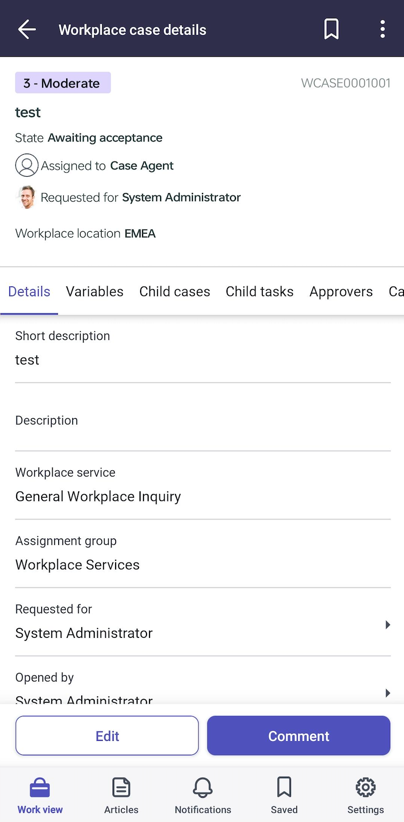Open Work view in bottom navigation
Image resolution: width=404 pixels, height=822 pixels.
40,796
